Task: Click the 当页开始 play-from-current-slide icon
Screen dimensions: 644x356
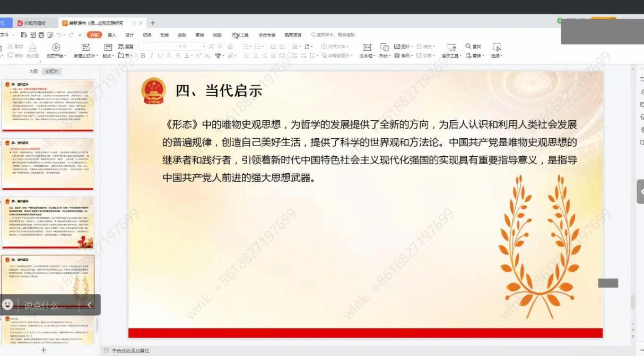Action: pyautogui.click(x=56, y=48)
